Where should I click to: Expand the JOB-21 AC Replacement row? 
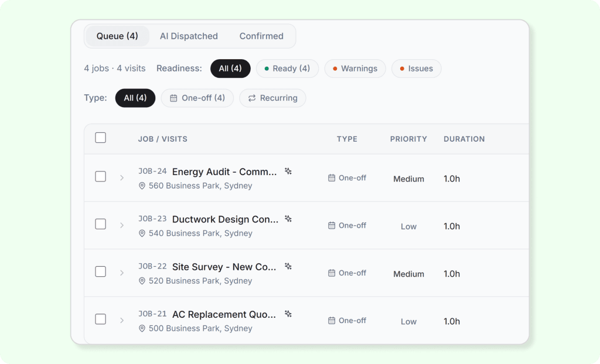click(122, 320)
